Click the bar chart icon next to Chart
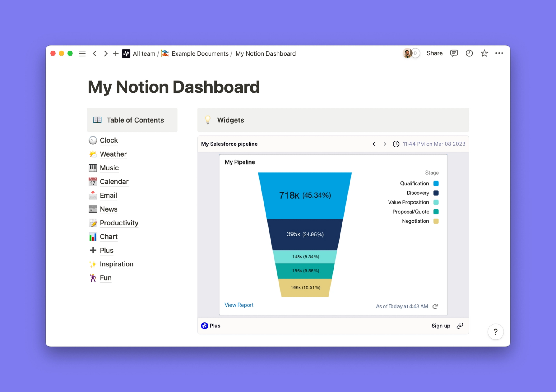The height and width of the screenshot is (392, 556). tap(93, 237)
